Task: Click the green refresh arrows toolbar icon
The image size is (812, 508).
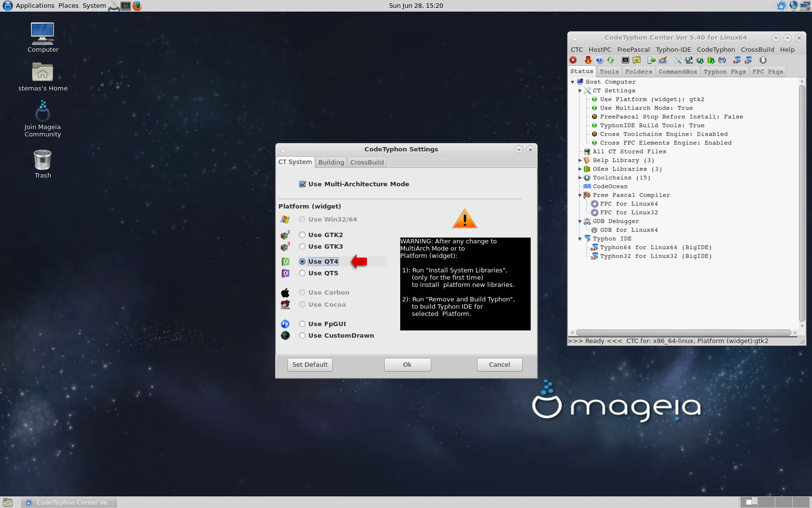Action: pyautogui.click(x=610, y=60)
